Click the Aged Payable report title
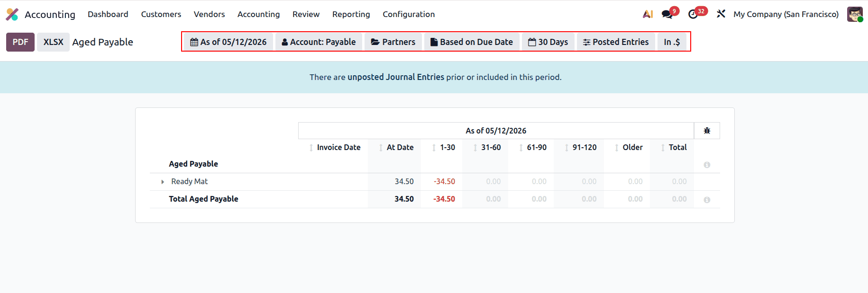The image size is (868, 293). tap(102, 42)
